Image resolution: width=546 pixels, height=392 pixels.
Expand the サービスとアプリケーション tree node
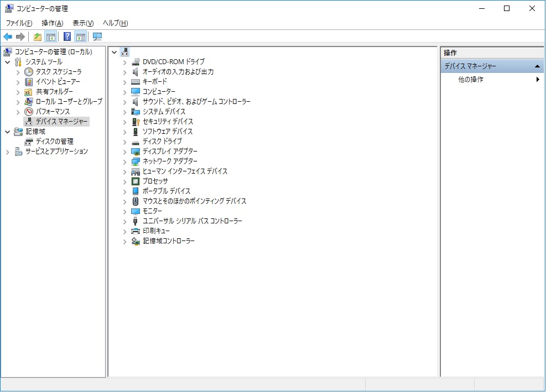[8, 151]
